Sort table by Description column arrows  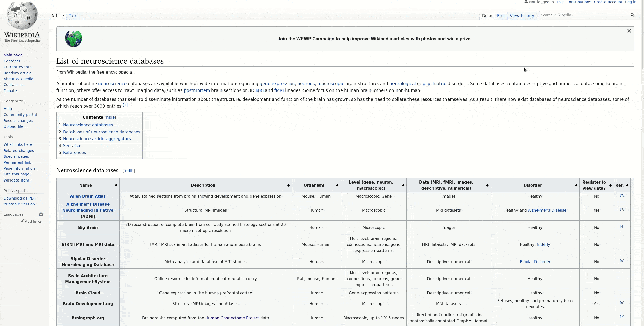click(288, 185)
